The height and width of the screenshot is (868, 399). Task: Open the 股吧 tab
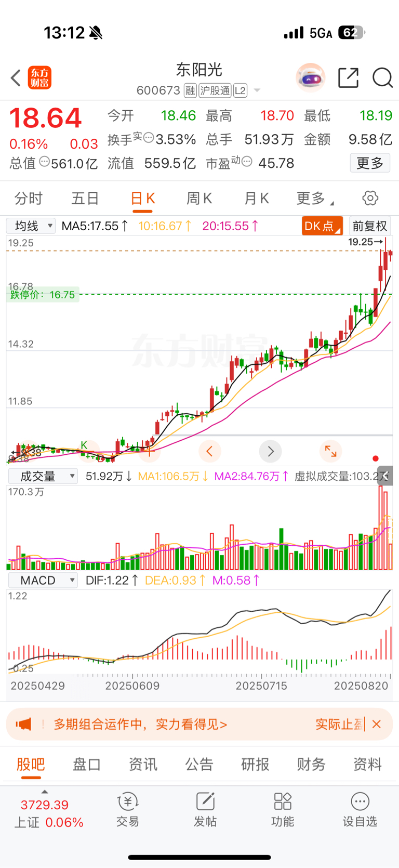[x=31, y=765]
